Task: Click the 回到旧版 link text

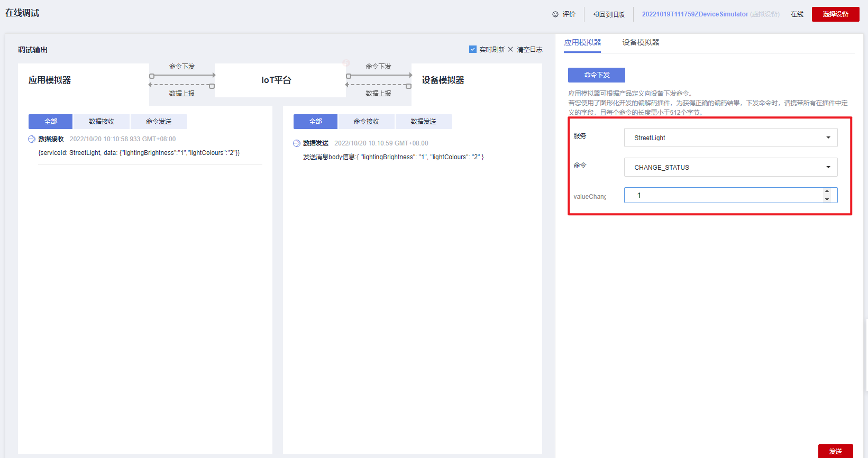Action: pos(612,14)
